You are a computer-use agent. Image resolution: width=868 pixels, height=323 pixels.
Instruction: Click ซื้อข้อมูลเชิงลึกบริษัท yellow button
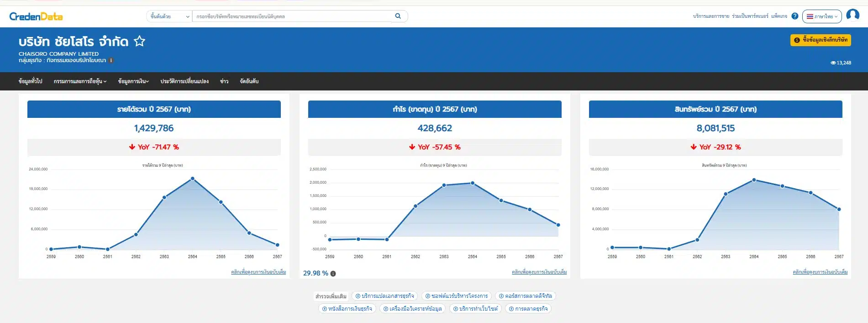(821, 40)
